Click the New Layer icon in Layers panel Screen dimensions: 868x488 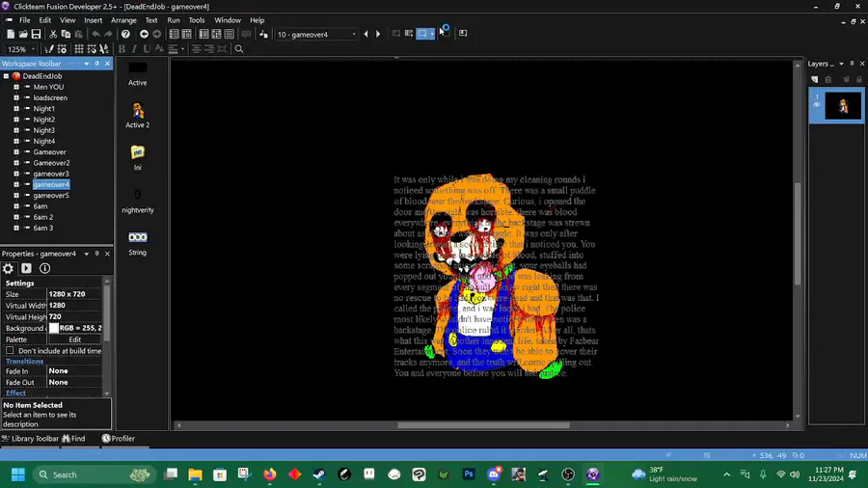point(815,80)
